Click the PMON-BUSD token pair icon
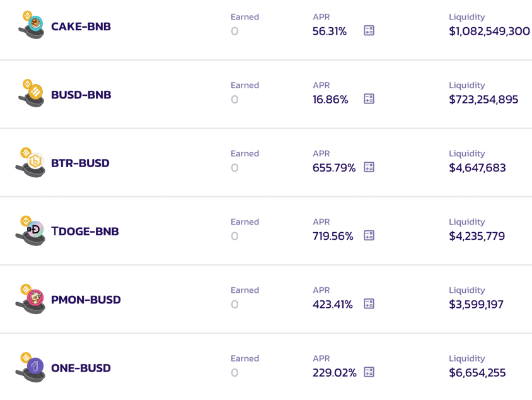 (x=31, y=298)
